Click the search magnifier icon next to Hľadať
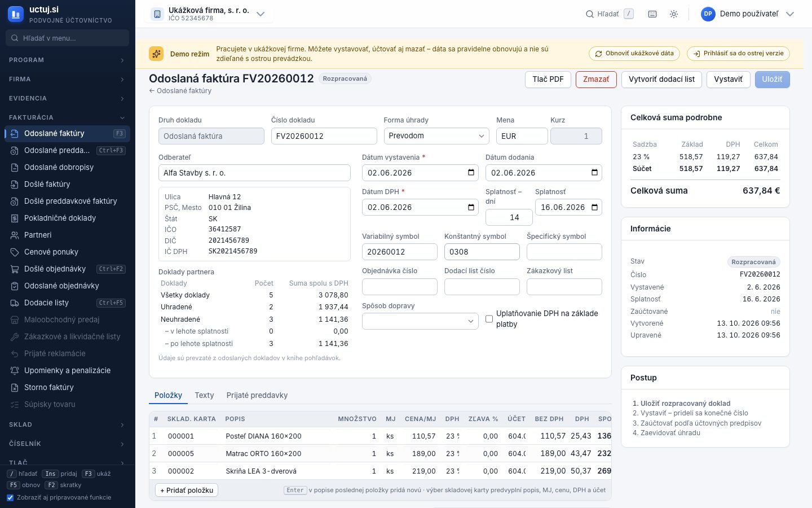812x508 pixels. (x=590, y=14)
